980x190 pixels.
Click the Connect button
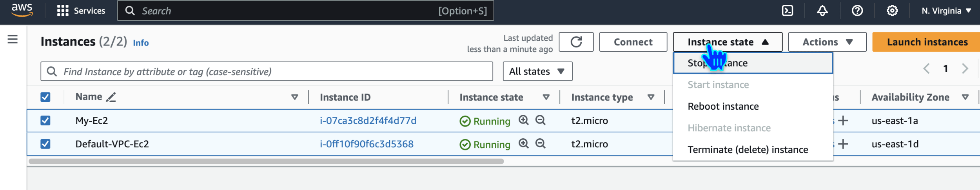click(x=633, y=42)
